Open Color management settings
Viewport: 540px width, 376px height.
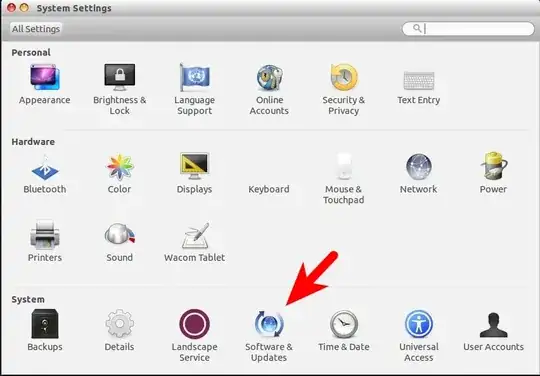(119, 174)
